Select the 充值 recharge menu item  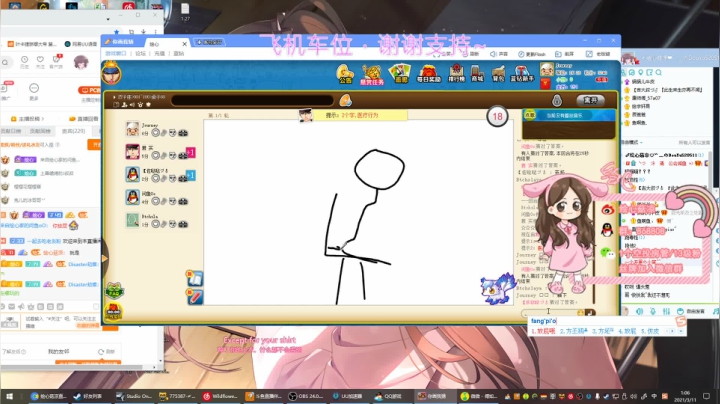(159, 54)
